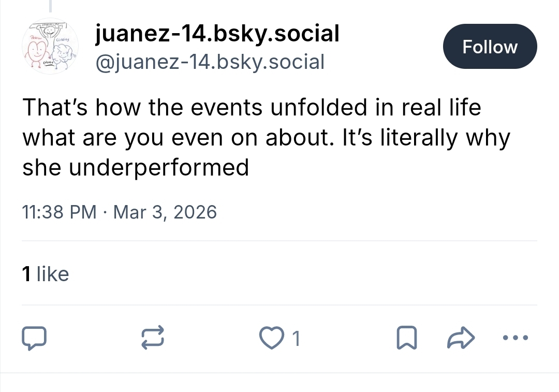Share the post using the arrow icon
Viewport: 559px width, 392px height.
(460, 338)
